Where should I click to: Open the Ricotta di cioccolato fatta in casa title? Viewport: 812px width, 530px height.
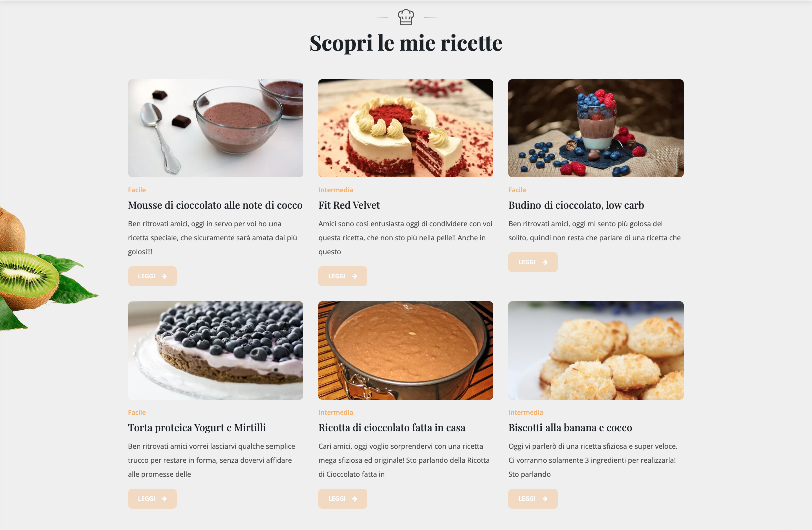(x=392, y=428)
